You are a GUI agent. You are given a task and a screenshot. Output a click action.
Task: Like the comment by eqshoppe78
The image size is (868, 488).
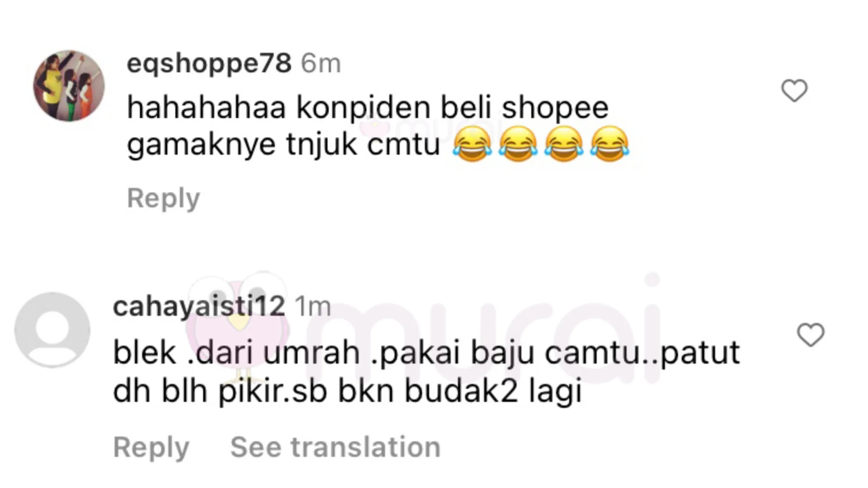click(x=794, y=90)
